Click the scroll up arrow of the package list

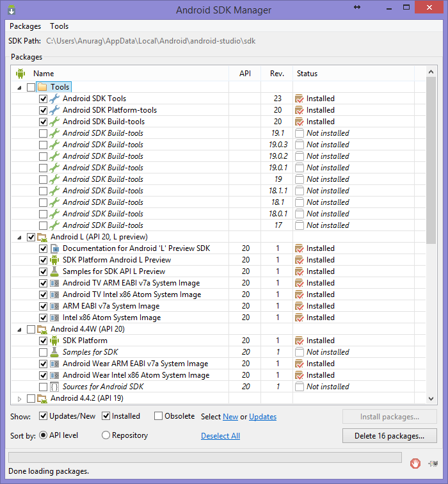pos(431,72)
